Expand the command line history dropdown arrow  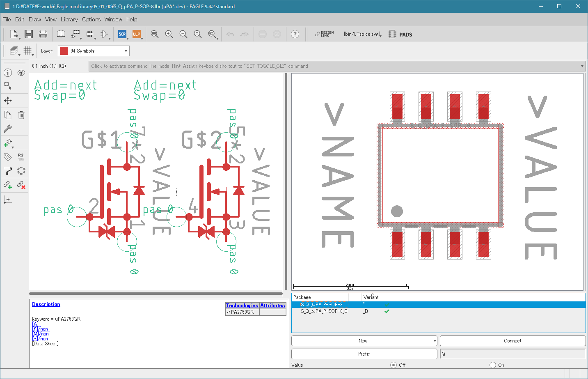click(582, 66)
